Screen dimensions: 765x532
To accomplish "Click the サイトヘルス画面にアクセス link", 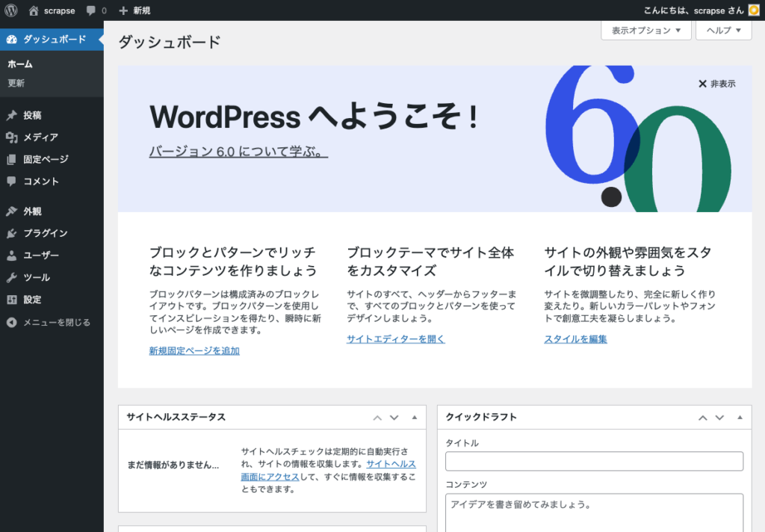I will 329,471.
